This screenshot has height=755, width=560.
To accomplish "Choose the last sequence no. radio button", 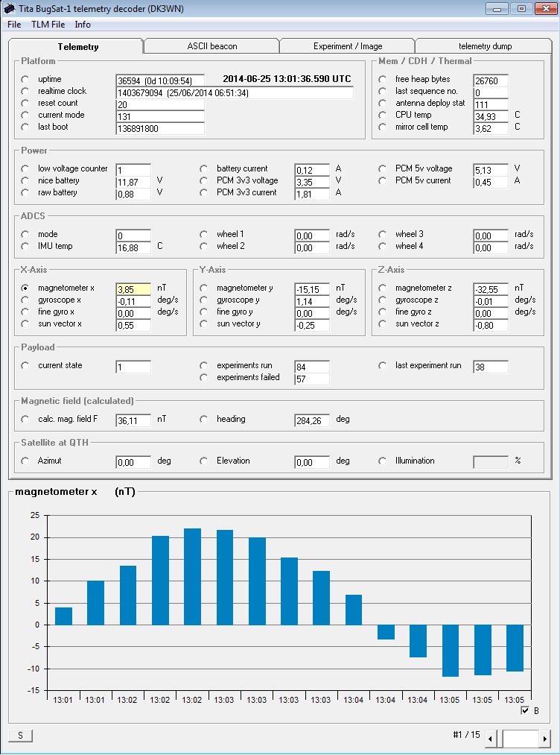I will [383, 92].
